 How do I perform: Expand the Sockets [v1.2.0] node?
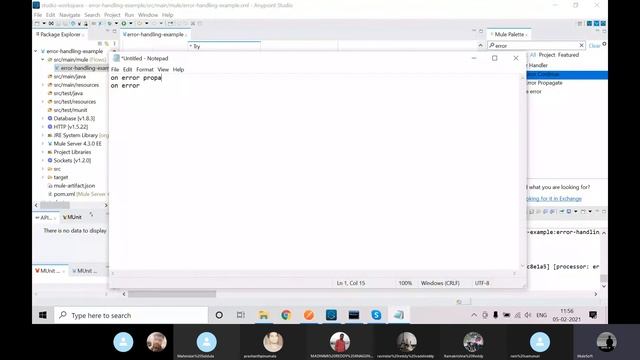click(43, 160)
